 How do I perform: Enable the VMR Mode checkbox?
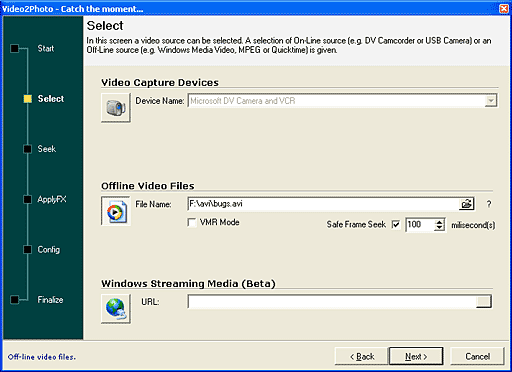pos(192,222)
